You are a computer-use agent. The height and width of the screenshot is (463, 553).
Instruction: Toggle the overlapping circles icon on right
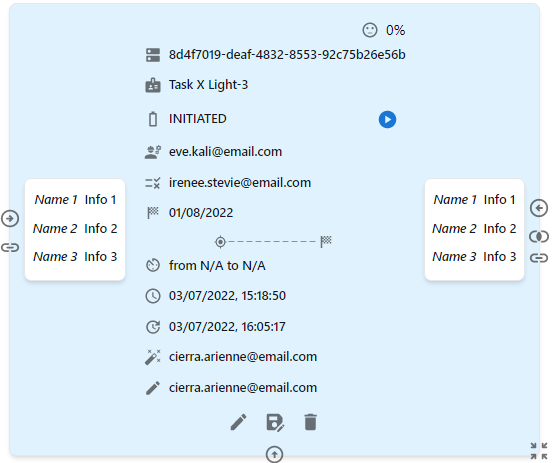click(x=539, y=236)
